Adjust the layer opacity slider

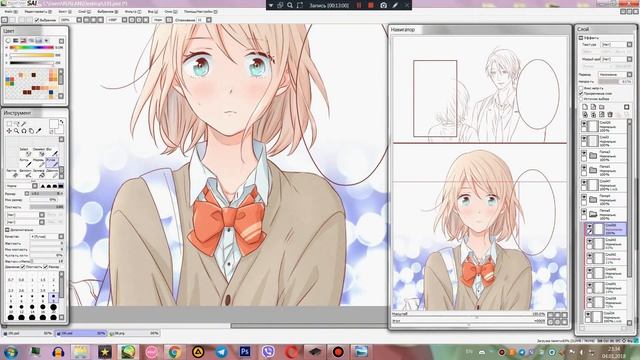(x=615, y=82)
